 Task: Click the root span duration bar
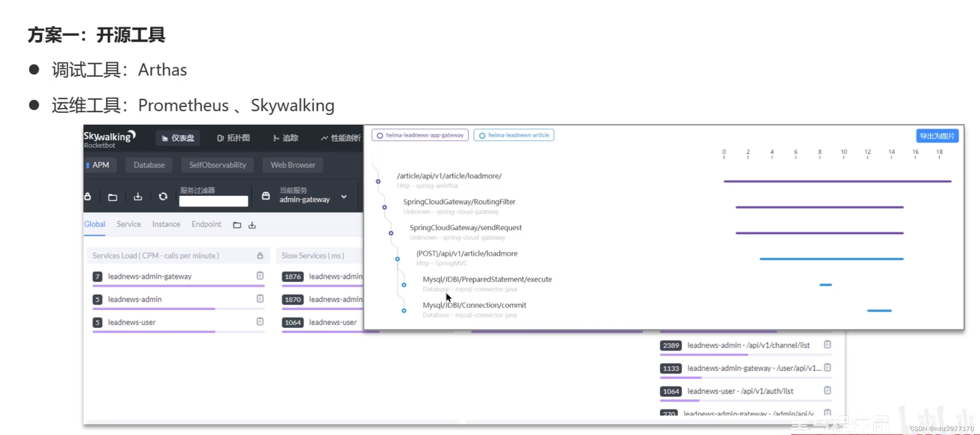tap(837, 182)
